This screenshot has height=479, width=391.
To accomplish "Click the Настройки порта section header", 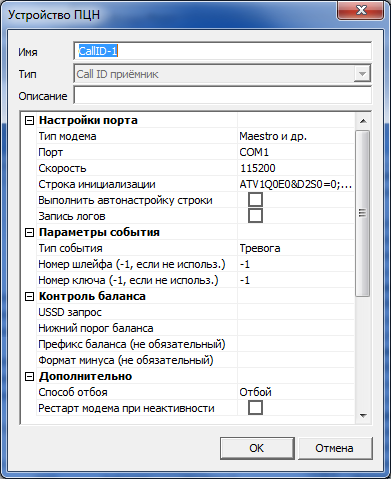I will pyautogui.click(x=88, y=120).
